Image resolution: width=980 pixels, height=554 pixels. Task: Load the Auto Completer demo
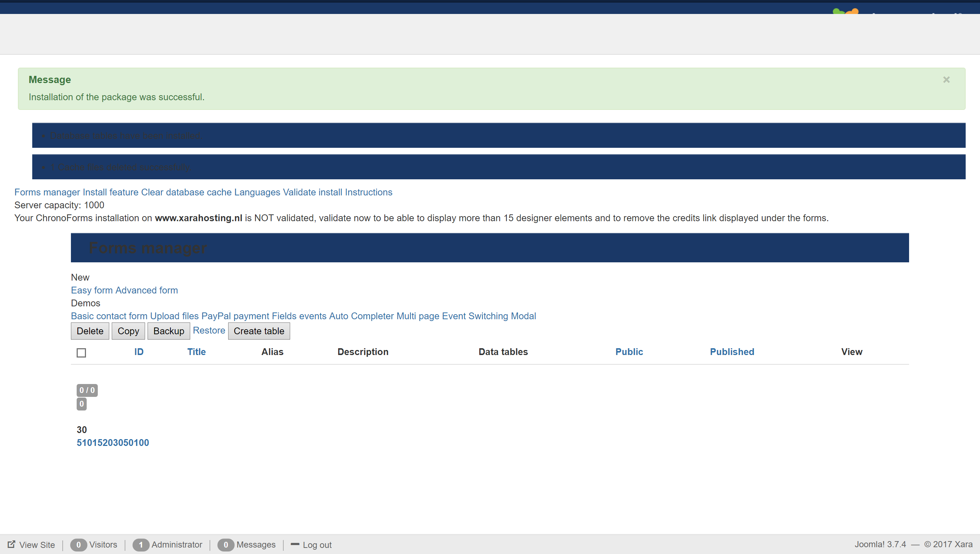(361, 316)
